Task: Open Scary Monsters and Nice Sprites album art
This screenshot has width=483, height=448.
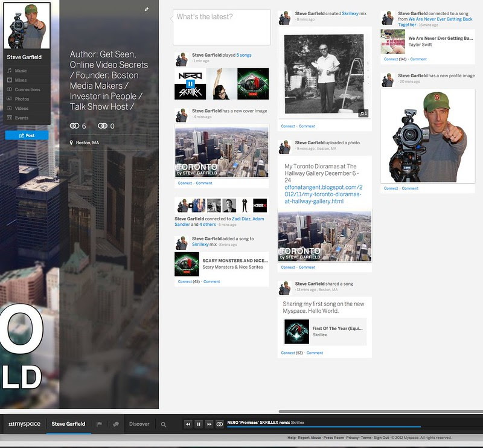Action: (187, 264)
